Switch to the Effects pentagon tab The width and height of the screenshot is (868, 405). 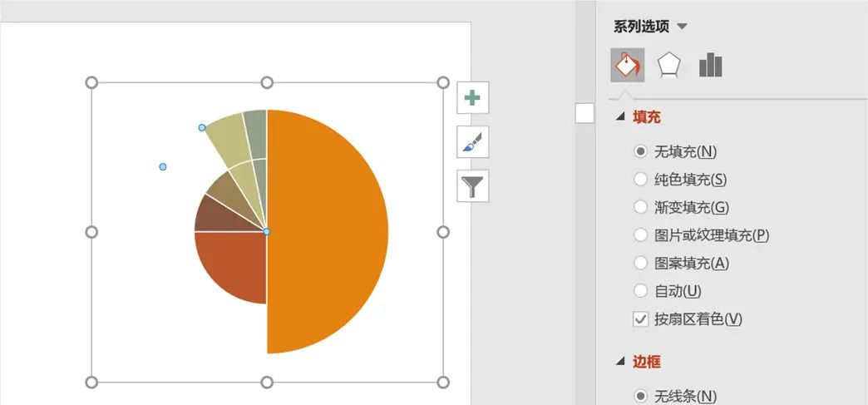668,65
